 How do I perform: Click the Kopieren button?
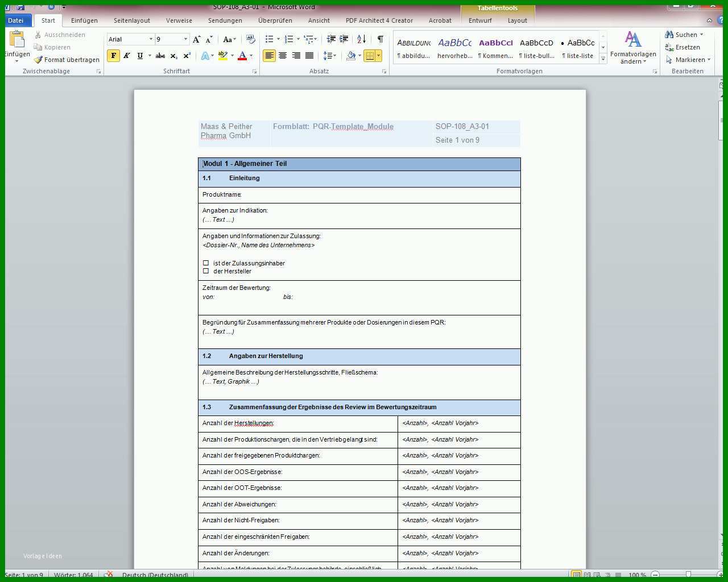pyautogui.click(x=52, y=47)
